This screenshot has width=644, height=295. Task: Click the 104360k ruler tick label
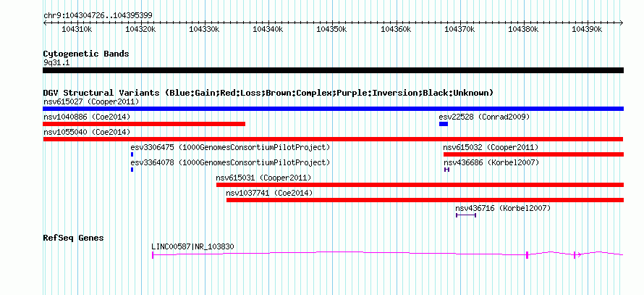click(396, 29)
